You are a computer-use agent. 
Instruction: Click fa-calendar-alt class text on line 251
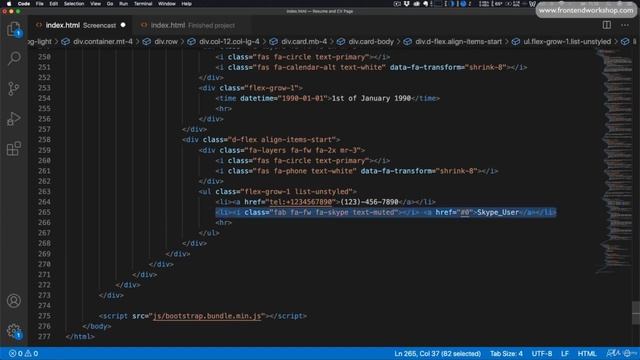point(305,67)
